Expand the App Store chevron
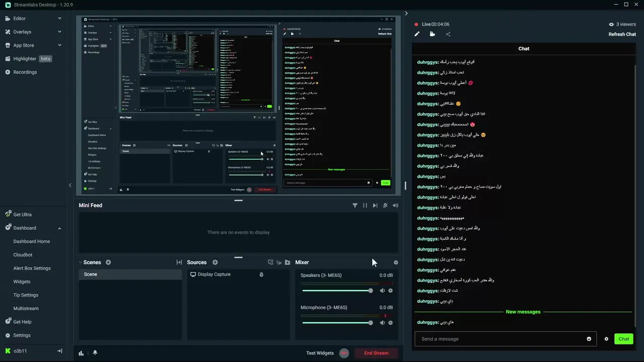The height and width of the screenshot is (362, 644). (59, 45)
